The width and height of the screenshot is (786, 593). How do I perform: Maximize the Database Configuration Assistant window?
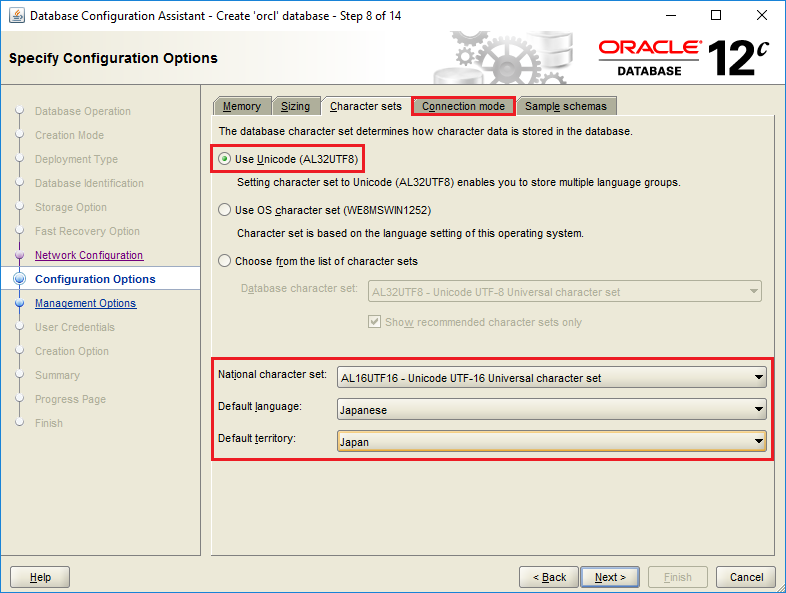(716, 16)
